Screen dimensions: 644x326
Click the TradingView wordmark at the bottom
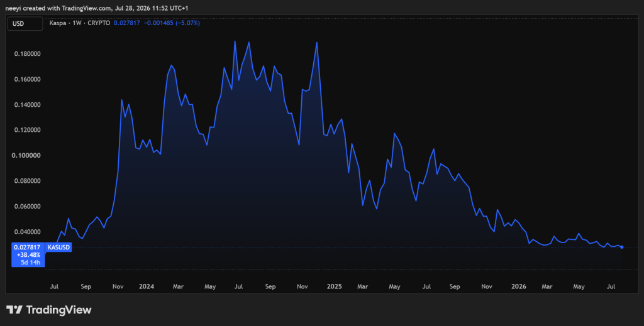click(58, 310)
